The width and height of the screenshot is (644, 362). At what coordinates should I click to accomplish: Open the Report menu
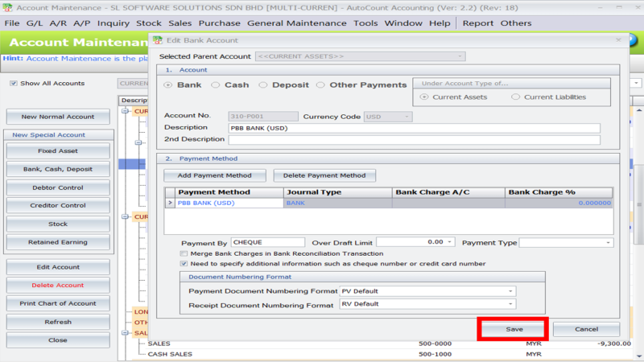[x=478, y=23]
